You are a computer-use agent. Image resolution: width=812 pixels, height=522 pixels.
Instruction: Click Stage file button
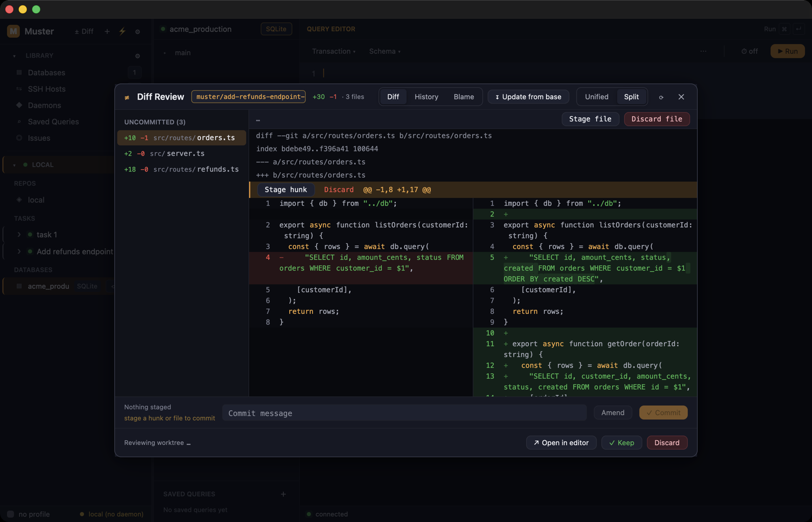click(x=590, y=119)
